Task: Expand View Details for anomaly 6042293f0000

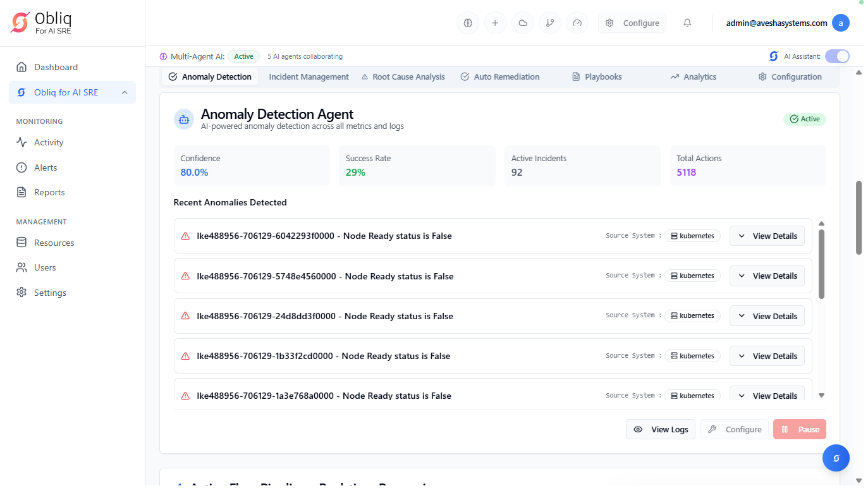Action: (767, 236)
